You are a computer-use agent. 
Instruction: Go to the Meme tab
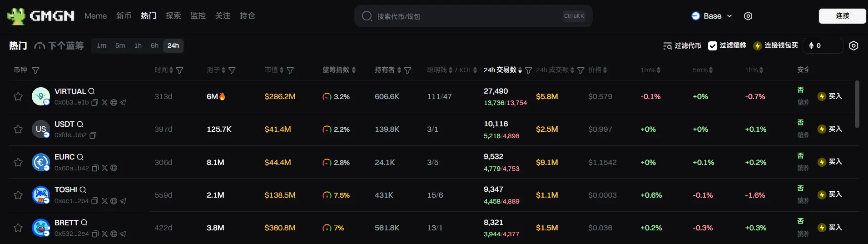[x=95, y=16]
